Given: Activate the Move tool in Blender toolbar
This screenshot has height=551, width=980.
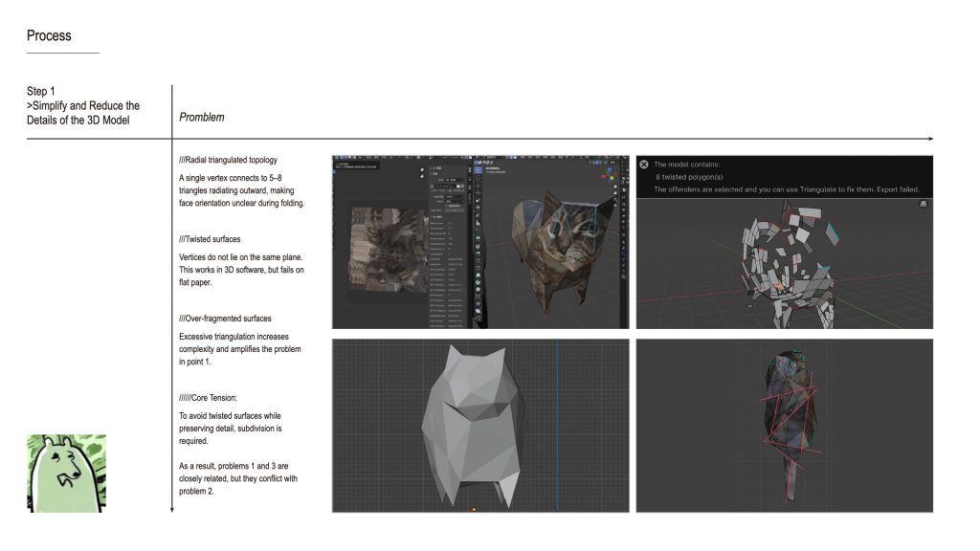Looking at the screenshot, I should 479,190.
